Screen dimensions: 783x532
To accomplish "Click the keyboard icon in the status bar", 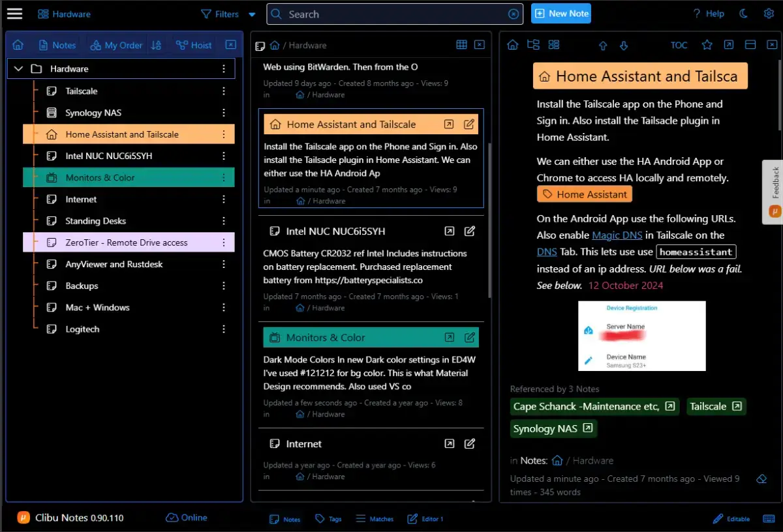I will tap(767, 519).
